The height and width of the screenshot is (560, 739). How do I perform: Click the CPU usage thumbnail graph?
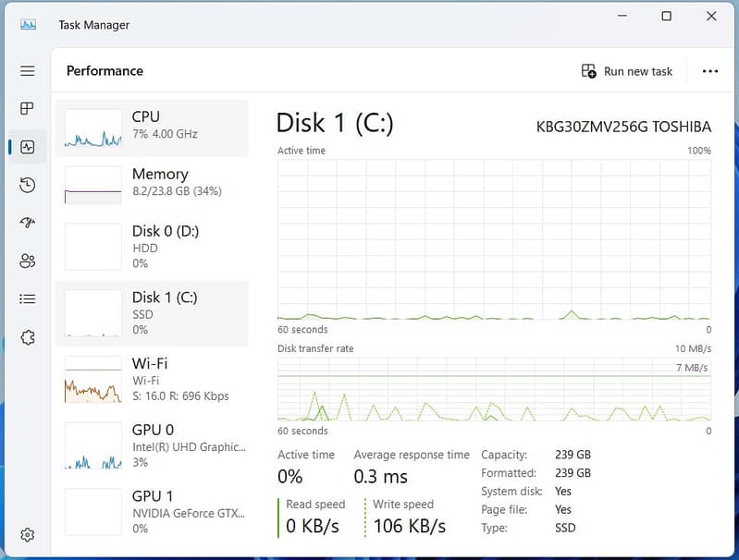point(93,128)
